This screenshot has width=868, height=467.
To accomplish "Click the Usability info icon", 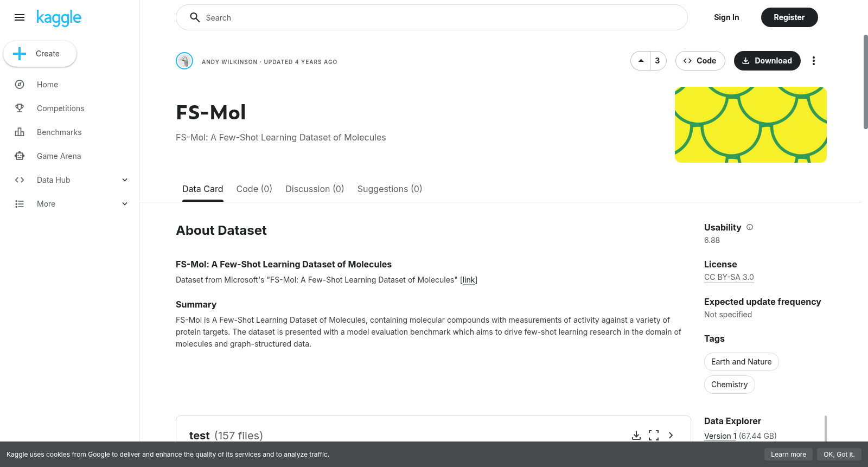I will pos(750,227).
